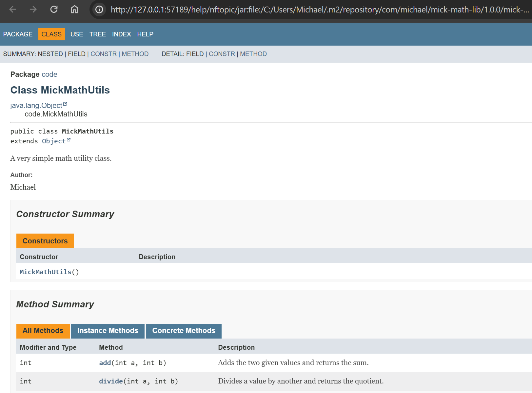Go forward with the browser arrow

pyautogui.click(x=33, y=10)
